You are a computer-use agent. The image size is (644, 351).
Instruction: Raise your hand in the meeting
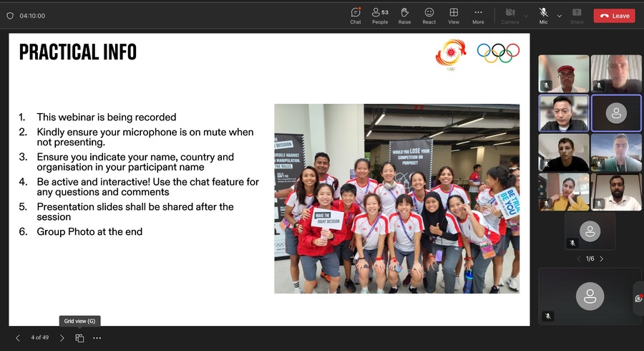404,15
